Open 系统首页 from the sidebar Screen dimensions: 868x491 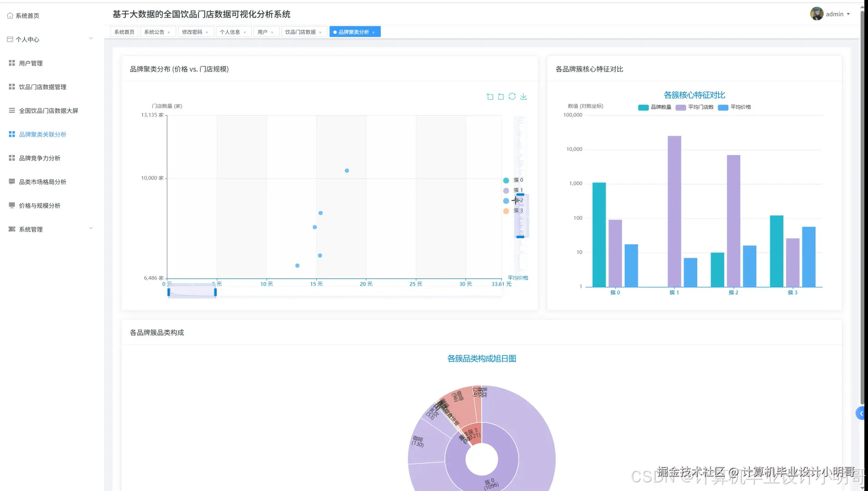27,15
